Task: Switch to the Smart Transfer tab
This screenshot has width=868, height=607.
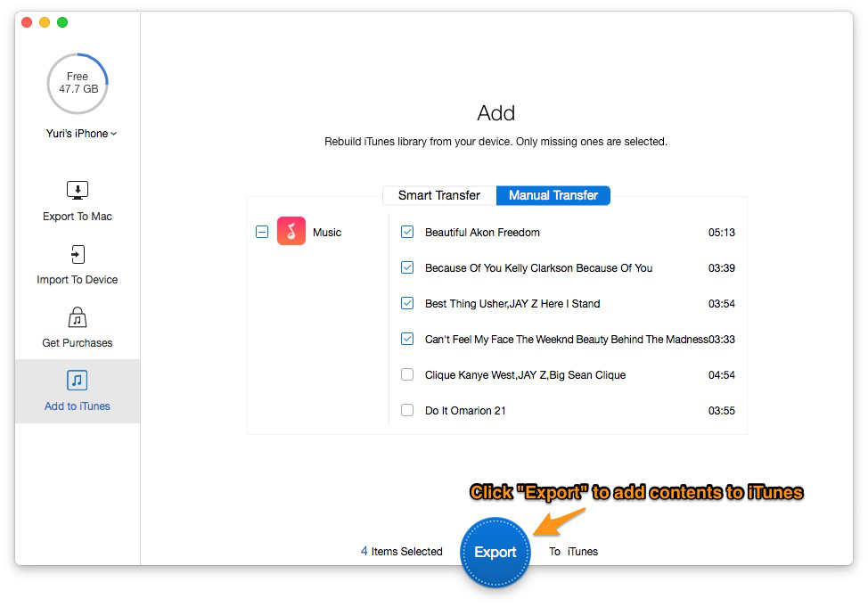Action: (x=439, y=195)
